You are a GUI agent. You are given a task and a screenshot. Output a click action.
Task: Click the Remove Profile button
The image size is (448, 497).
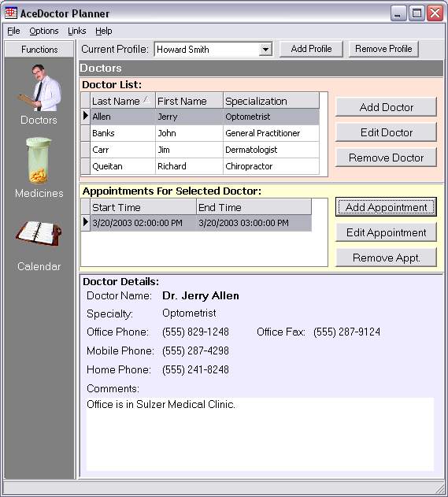click(x=383, y=49)
